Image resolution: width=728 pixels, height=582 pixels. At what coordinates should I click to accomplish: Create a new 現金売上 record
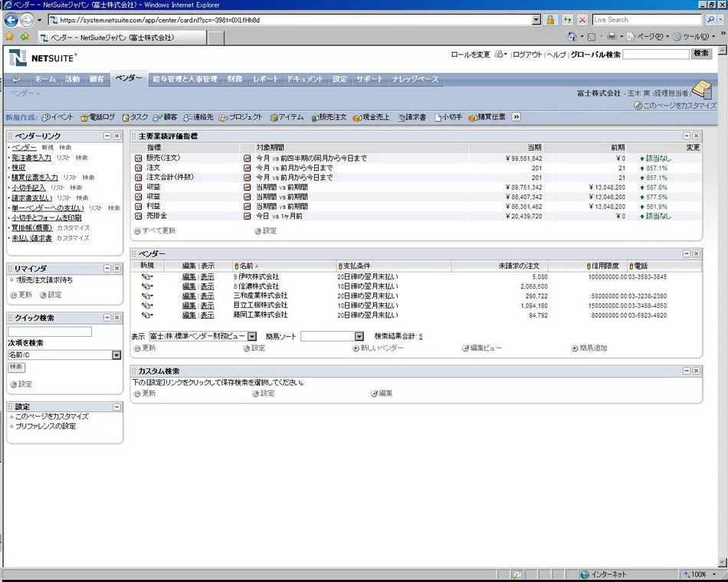point(372,117)
